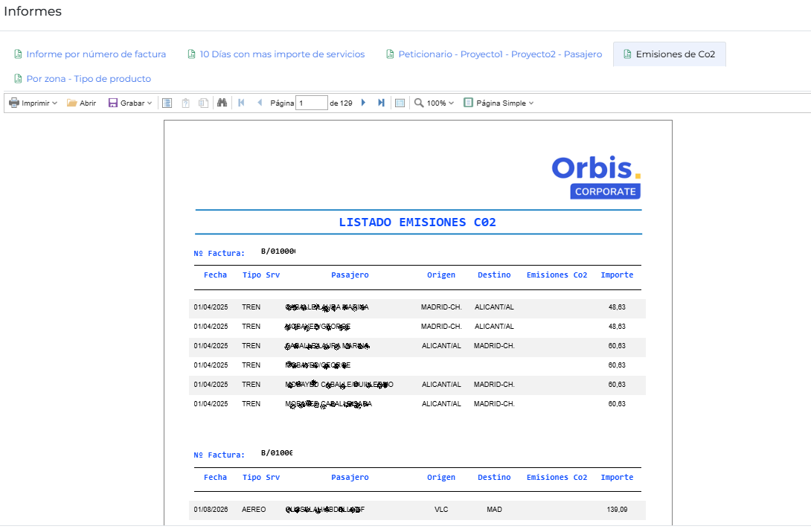
Task: Click date 01/08/2026 in second invoice
Action: (x=211, y=510)
